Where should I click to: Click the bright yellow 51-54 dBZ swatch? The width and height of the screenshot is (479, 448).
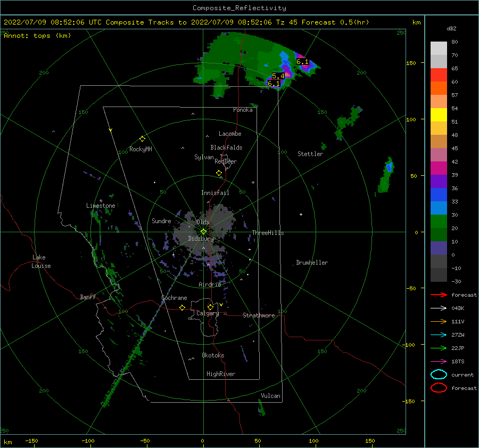[x=439, y=115]
